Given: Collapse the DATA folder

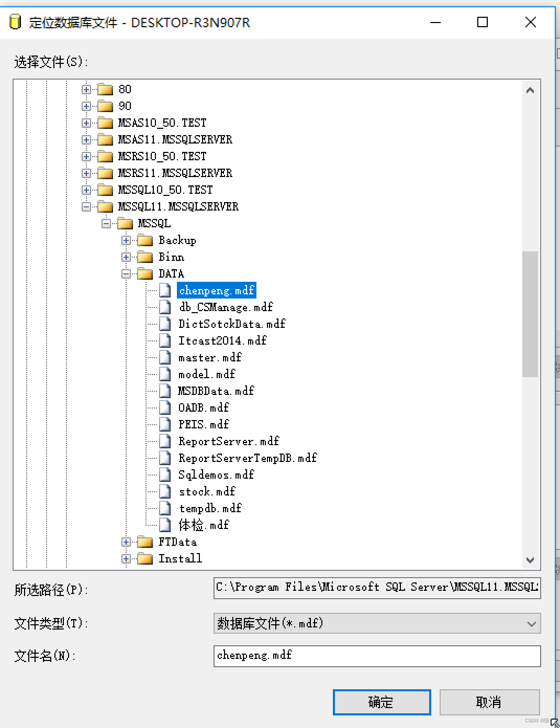Looking at the screenshot, I should [126, 274].
